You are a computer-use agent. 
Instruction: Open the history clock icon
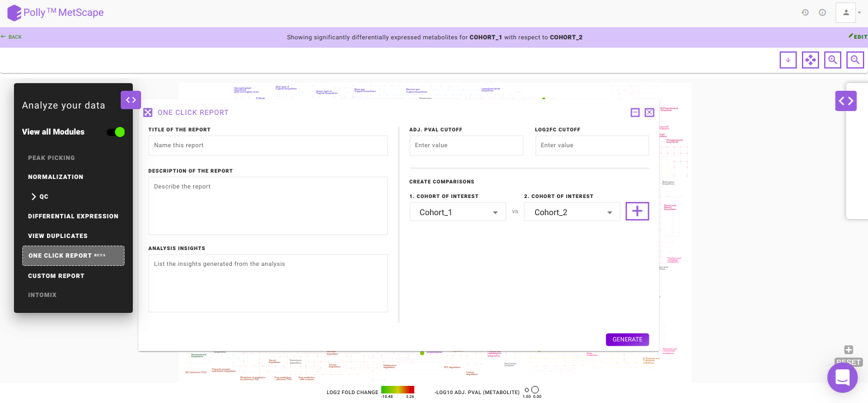point(805,12)
